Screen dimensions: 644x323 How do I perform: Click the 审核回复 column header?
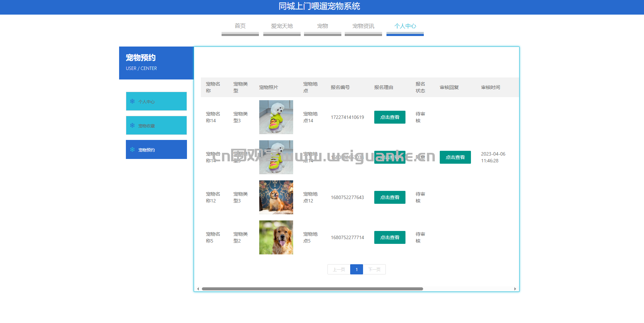(x=449, y=87)
